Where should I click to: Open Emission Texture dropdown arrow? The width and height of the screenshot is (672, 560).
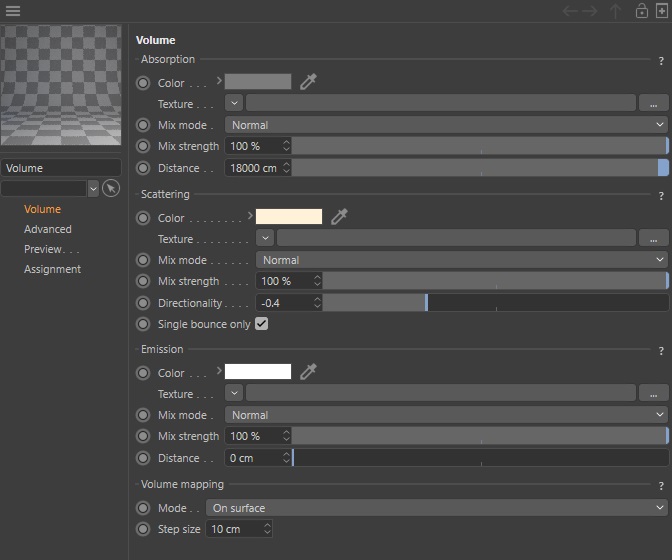(x=234, y=393)
